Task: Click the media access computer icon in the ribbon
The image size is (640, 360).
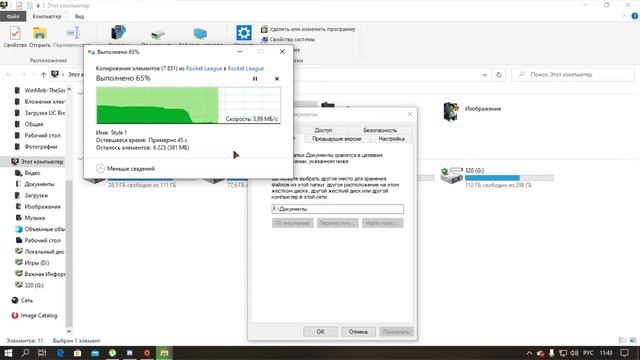Action: click(118, 33)
